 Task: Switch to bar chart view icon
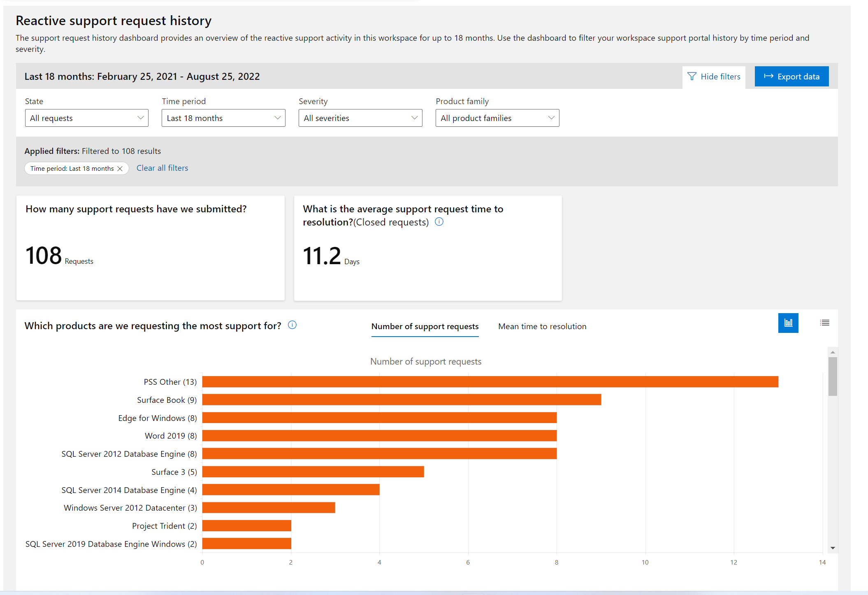(788, 323)
